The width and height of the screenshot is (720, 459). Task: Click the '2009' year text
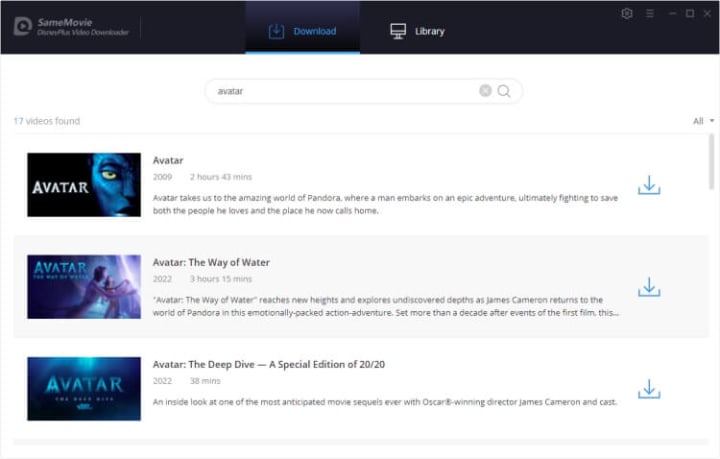tap(163, 177)
